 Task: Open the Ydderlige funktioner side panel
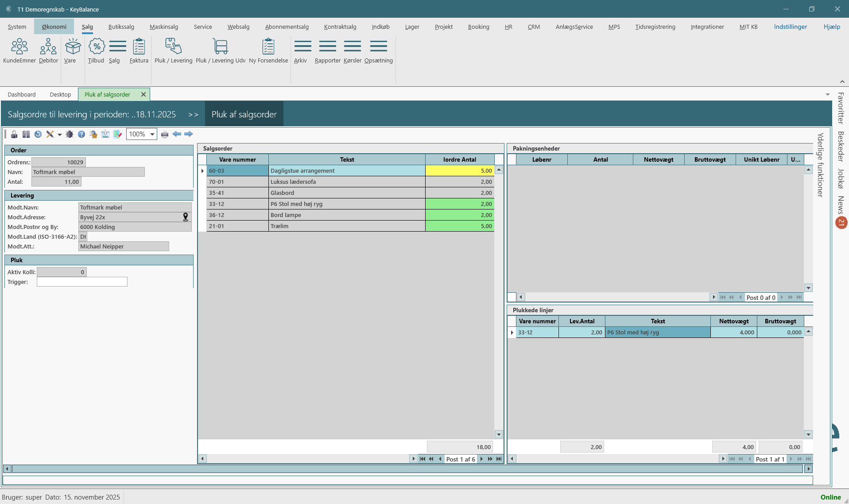pyautogui.click(x=820, y=165)
